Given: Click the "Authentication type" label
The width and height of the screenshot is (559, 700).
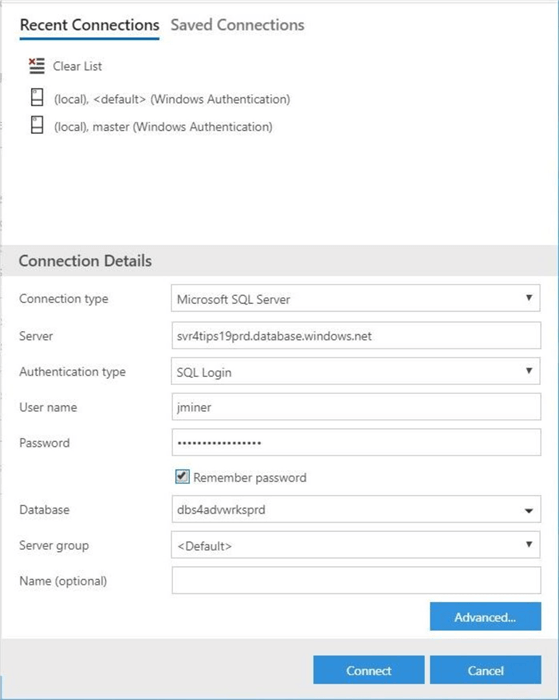Looking at the screenshot, I should click(72, 372).
